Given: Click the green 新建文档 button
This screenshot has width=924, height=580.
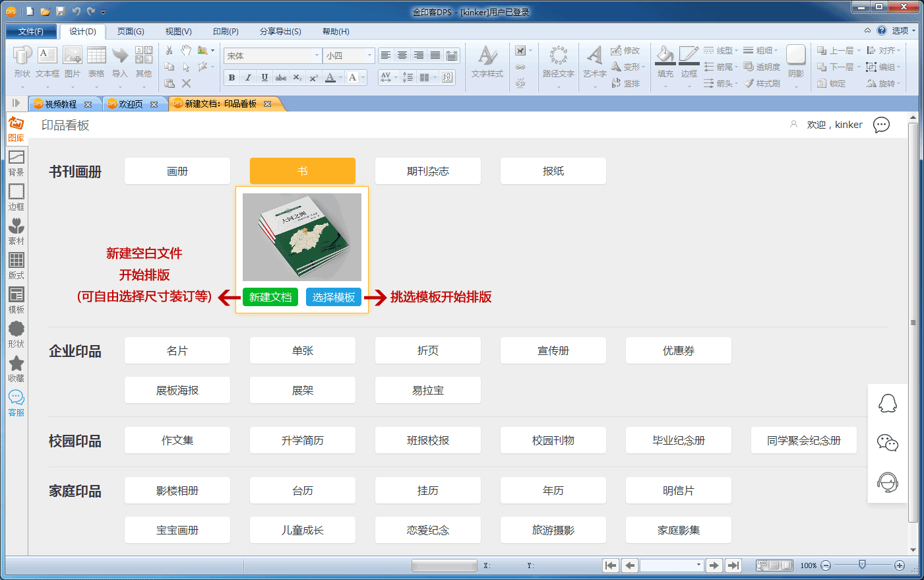Looking at the screenshot, I should coord(270,297).
